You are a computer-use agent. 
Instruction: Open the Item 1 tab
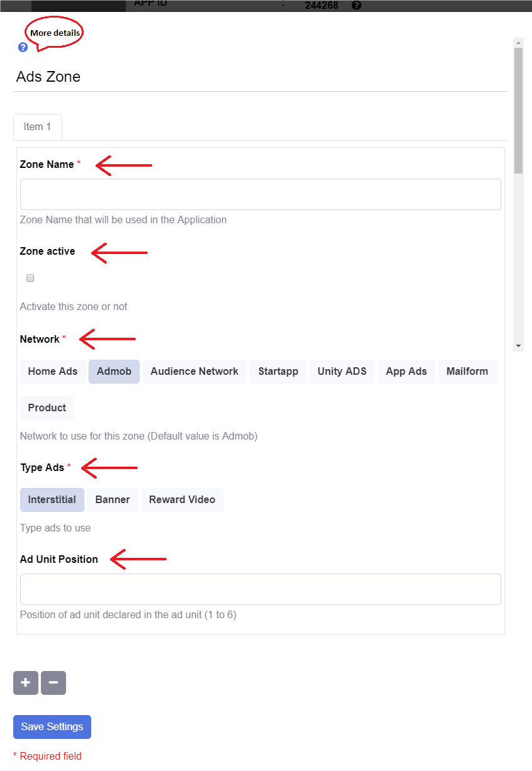(x=38, y=127)
